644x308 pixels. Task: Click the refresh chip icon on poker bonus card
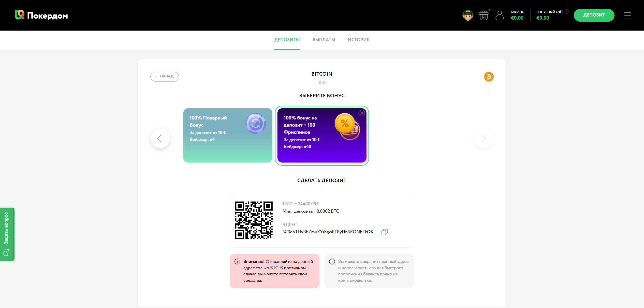pyautogui.click(x=256, y=124)
